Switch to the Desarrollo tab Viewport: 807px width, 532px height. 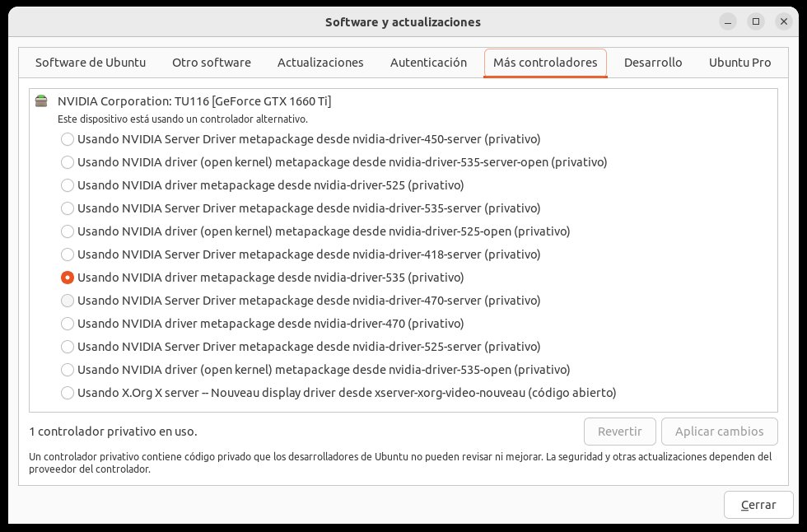click(x=653, y=63)
